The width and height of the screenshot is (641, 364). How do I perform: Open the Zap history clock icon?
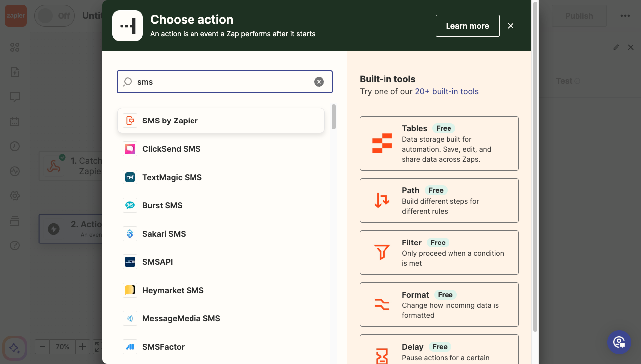[x=15, y=146]
